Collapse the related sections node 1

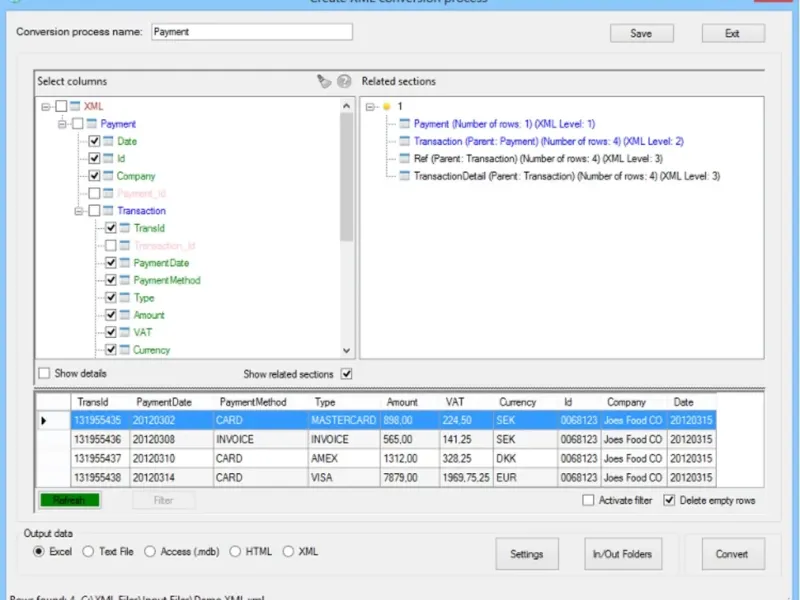click(x=370, y=106)
